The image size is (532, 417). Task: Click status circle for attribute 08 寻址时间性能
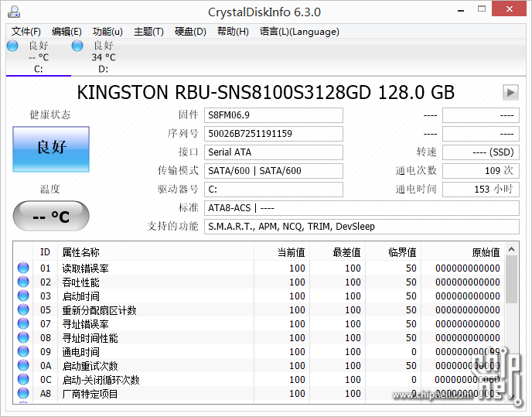(23, 337)
